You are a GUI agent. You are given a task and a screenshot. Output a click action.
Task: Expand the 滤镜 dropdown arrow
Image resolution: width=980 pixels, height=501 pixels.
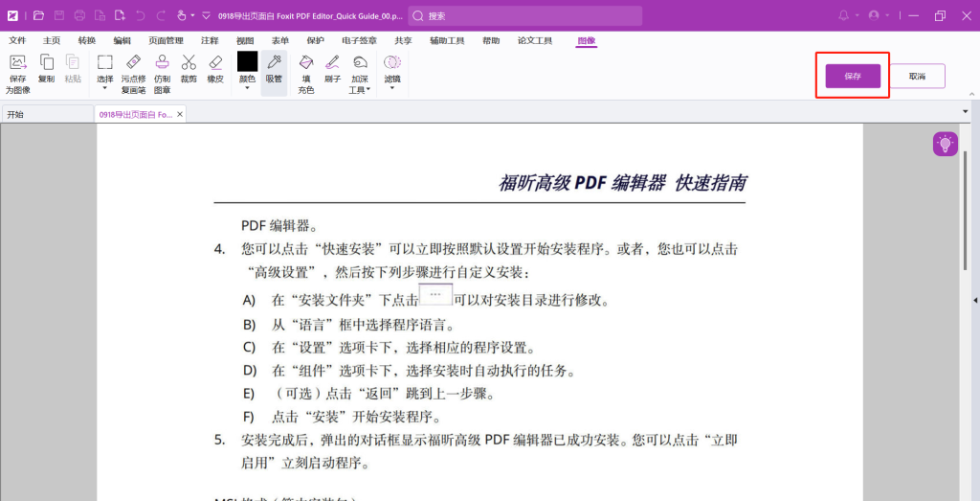point(391,88)
